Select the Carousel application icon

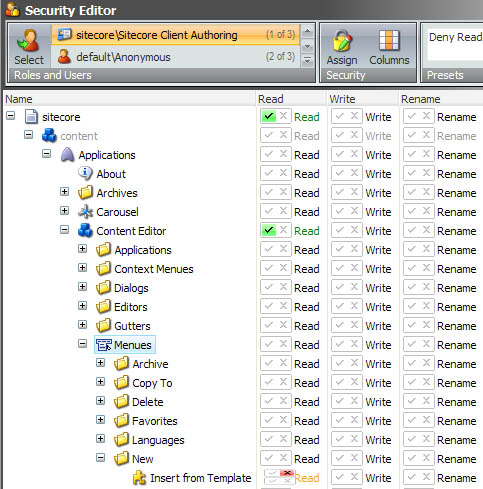pos(85,212)
